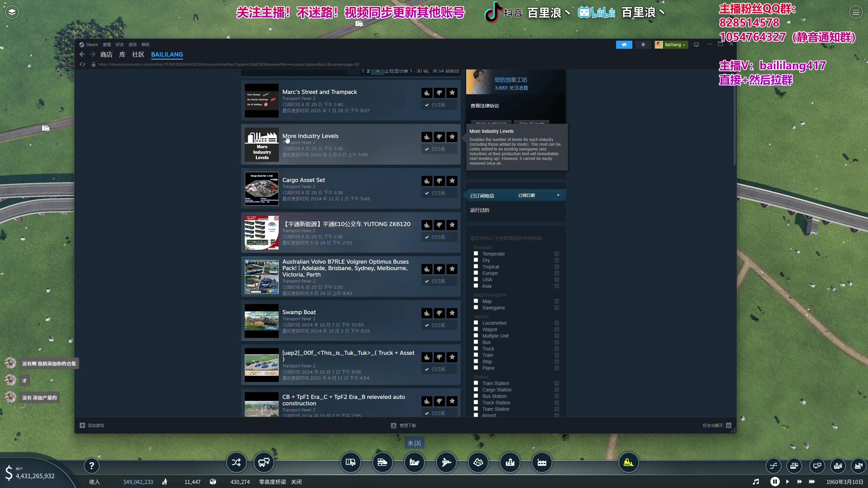Check the Multiple Unit filter

(x=476, y=335)
